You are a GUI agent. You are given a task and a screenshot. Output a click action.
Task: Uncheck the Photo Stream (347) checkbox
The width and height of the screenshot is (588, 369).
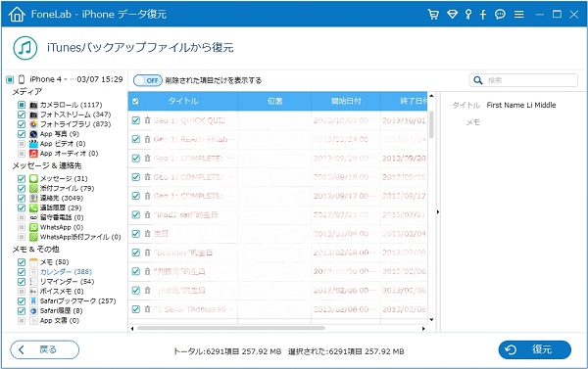[22, 115]
